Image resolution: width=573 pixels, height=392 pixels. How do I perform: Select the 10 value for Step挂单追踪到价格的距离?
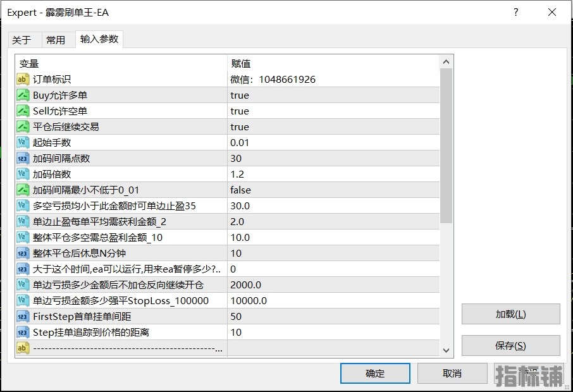333,332
